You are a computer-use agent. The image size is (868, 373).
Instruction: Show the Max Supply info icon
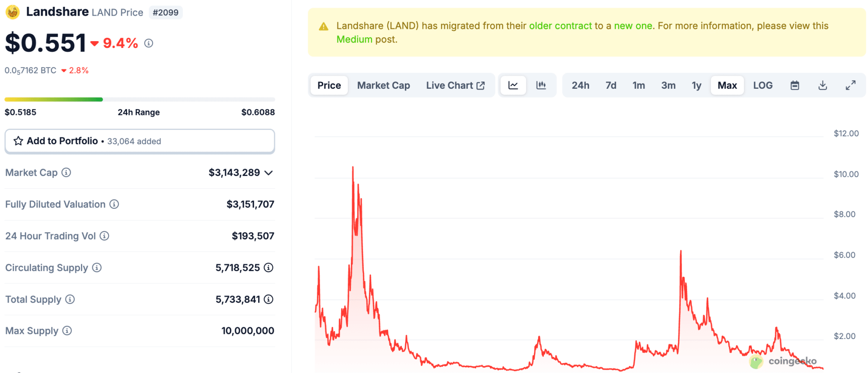click(67, 331)
